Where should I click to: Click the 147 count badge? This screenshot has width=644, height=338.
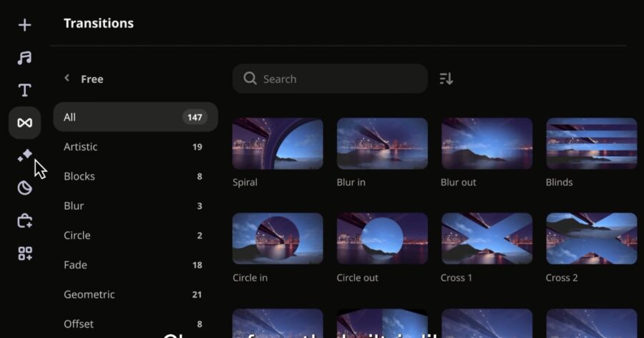tap(195, 117)
